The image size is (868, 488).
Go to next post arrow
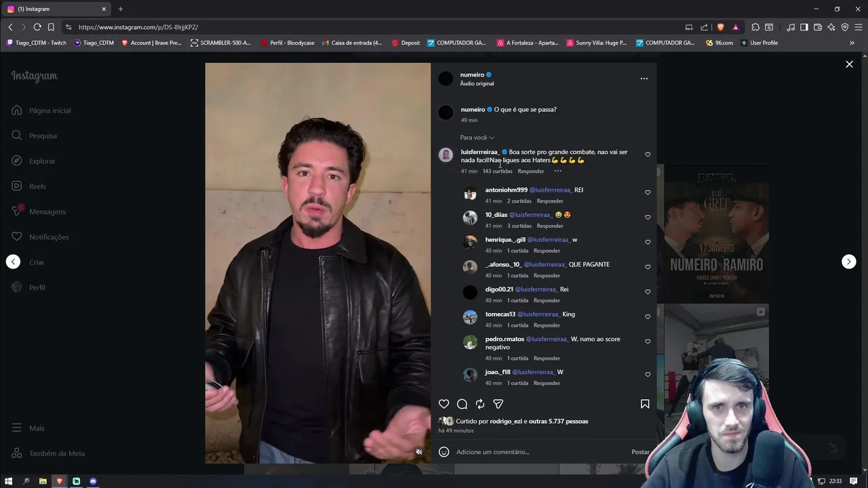(x=849, y=262)
